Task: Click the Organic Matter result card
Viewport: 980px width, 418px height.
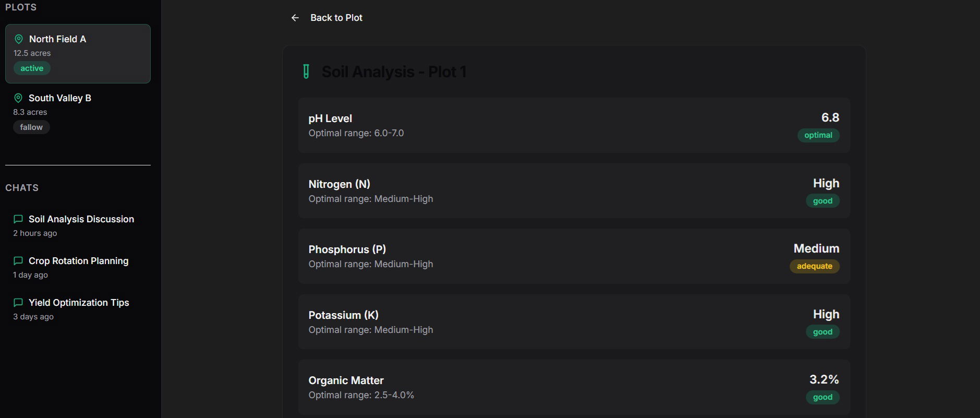Action: pyautogui.click(x=574, y=387)
